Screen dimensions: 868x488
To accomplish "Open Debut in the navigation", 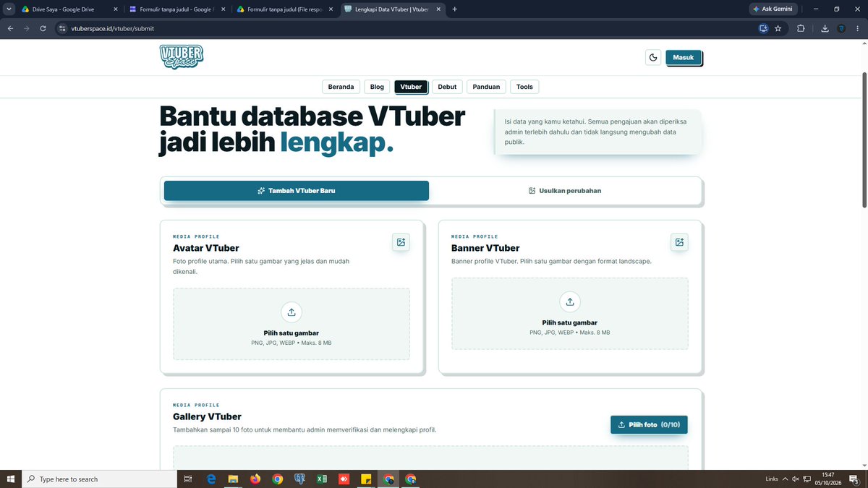I will [x=447, y=87].
